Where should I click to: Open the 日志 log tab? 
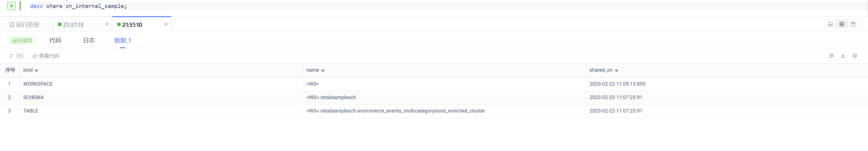pyautogui.click(x=89, y=40)
